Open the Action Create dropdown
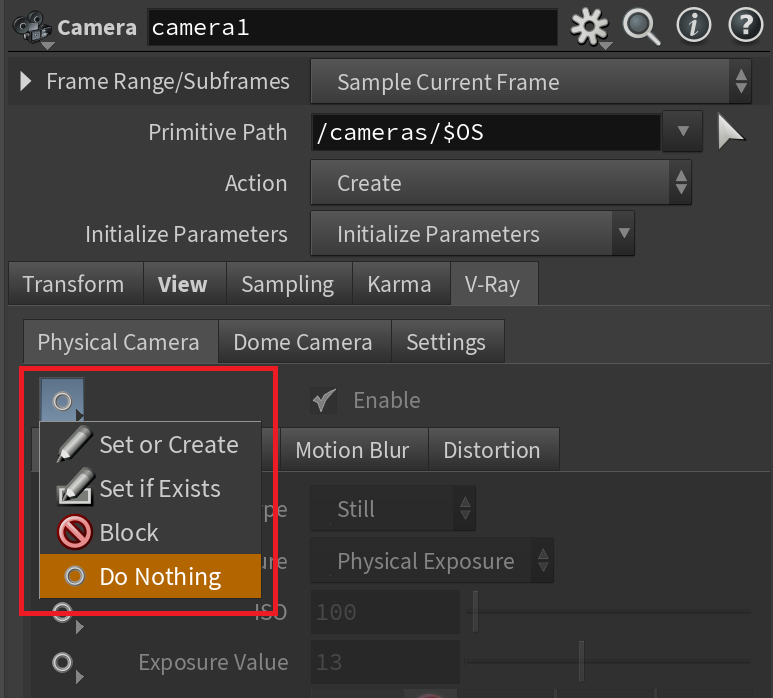 [501, 183]
